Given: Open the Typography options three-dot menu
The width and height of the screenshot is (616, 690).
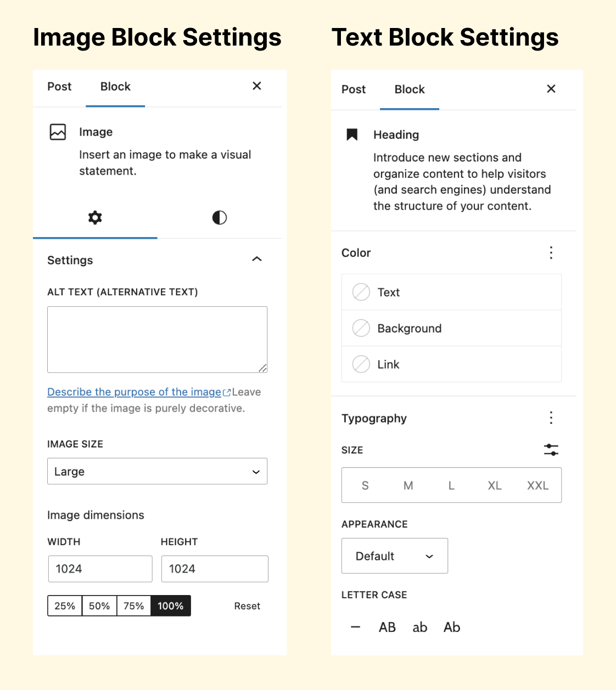Looking at the screenshot, I should [551, 418].
